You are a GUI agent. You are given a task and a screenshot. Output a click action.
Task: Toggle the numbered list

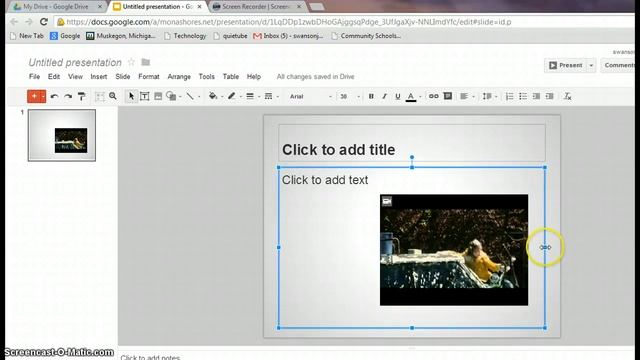click(510, 96)
